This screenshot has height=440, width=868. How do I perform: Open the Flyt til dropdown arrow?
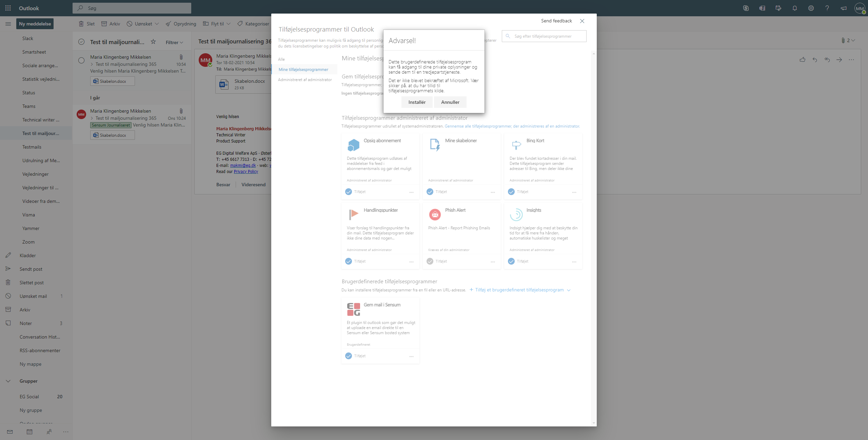[x=229, y=24]
